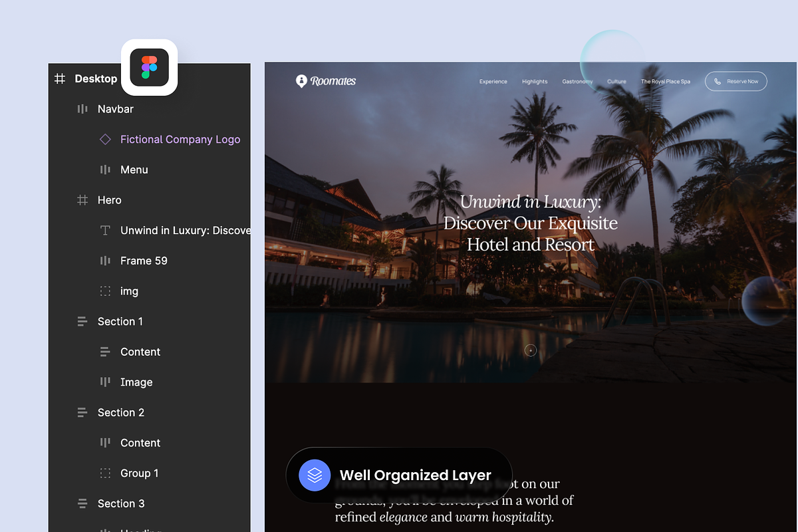The height and width of the screenshot is (532, 798).
Task: Open the Highlights nav link
Action: pyautogui.click(x=535, y=82)
